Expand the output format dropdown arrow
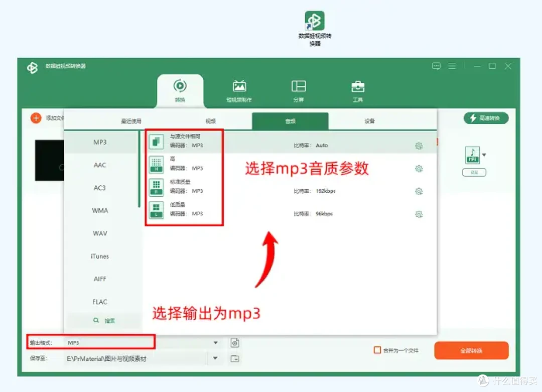This screenshot has width=542, height=392. [215, 343]
